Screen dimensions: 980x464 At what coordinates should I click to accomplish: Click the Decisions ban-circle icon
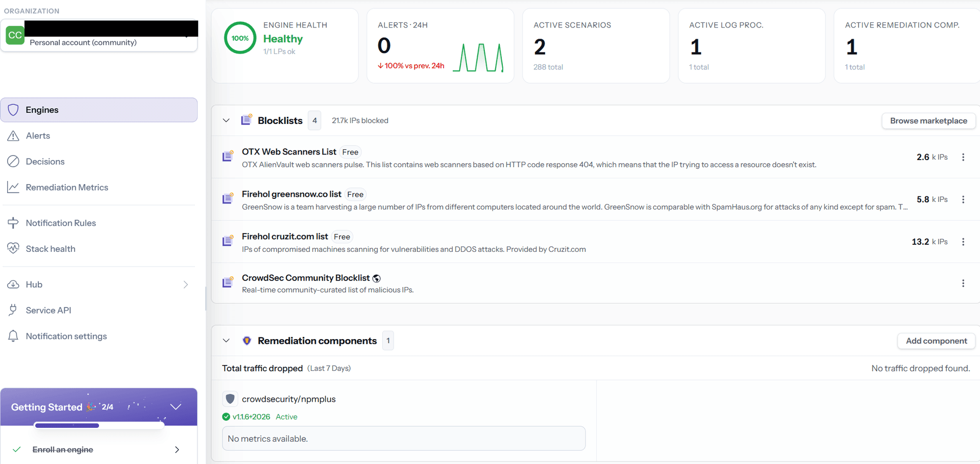[13, 162]
